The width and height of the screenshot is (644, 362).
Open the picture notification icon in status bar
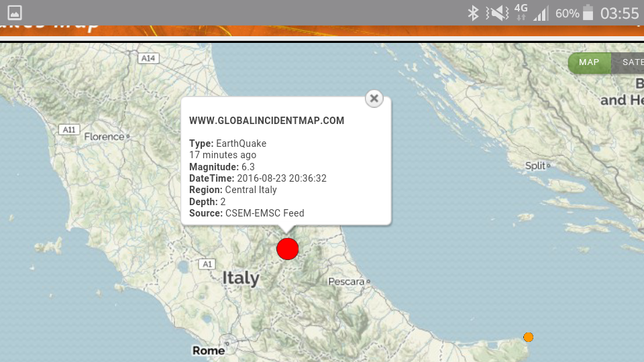tap(14, 13)
